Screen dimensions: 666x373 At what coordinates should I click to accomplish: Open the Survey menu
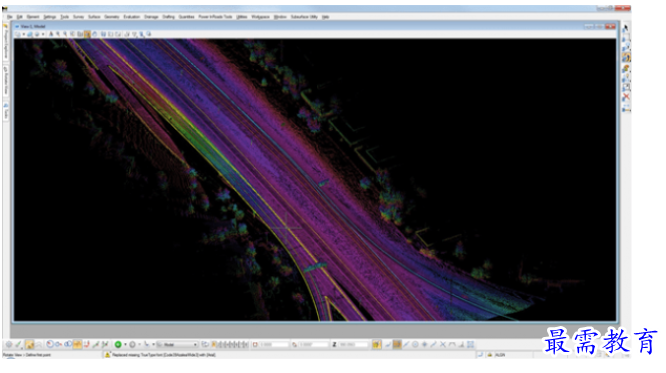(x=78, y=17)
